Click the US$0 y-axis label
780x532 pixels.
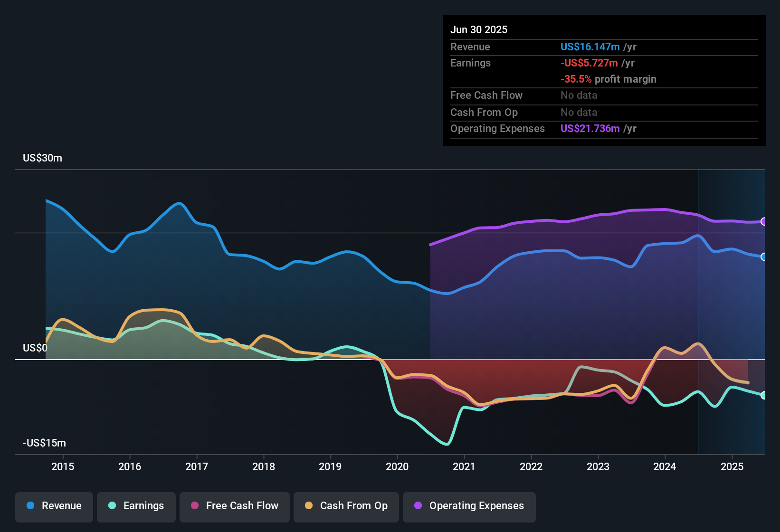click(35, 348)
